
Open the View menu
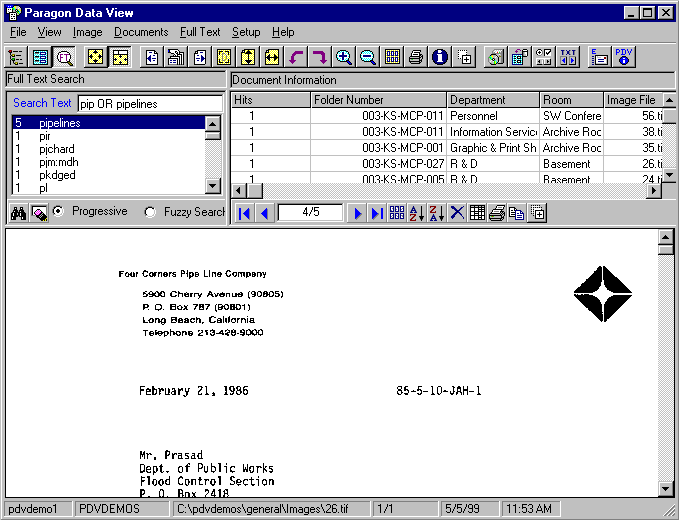49,32
